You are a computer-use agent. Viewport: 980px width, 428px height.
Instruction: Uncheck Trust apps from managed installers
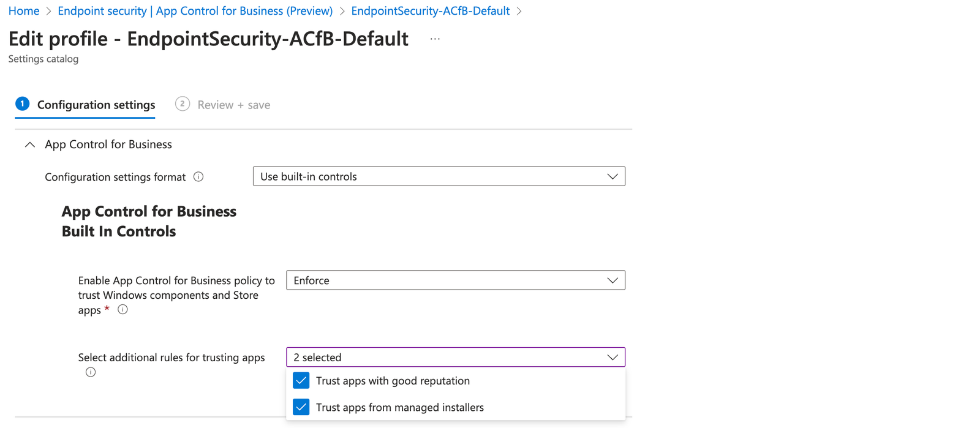click(x=301, y=407)
